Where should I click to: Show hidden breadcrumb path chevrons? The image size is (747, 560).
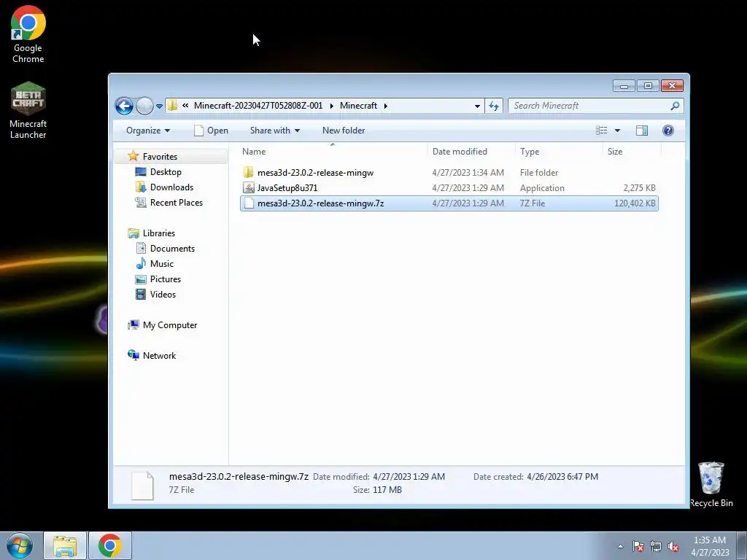pos(185,106)
